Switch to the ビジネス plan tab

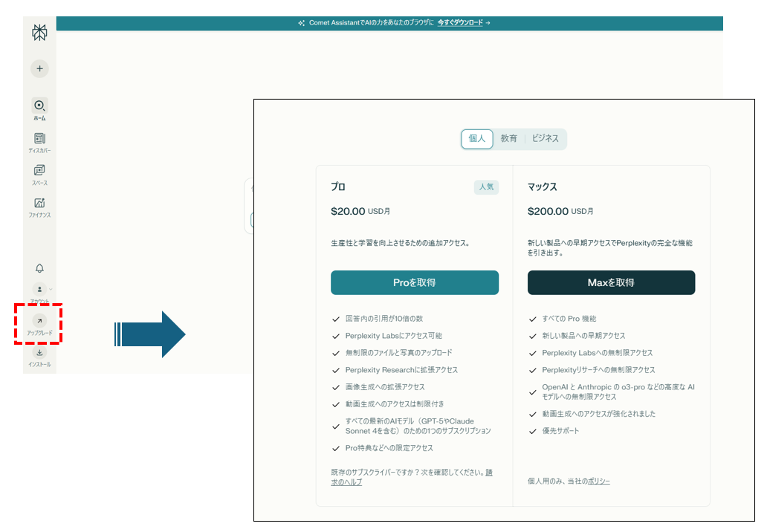[545, 139]
